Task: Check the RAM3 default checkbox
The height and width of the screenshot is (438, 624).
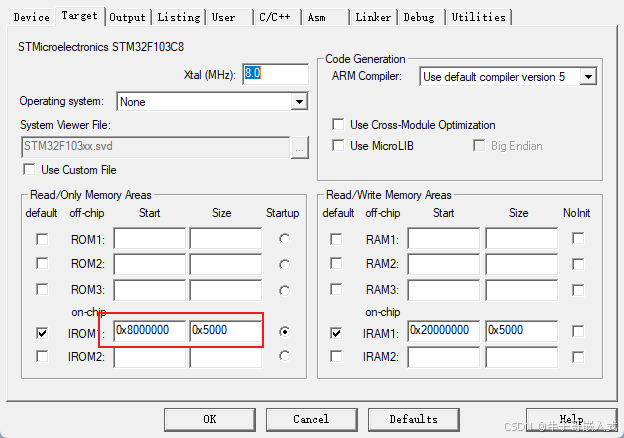Action: click(x=336, y=289)
